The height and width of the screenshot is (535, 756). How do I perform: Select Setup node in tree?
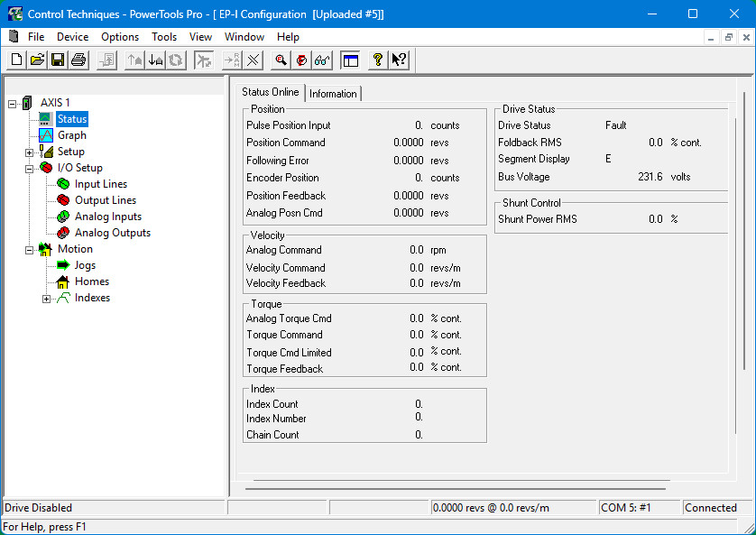(x=71, y=152)
